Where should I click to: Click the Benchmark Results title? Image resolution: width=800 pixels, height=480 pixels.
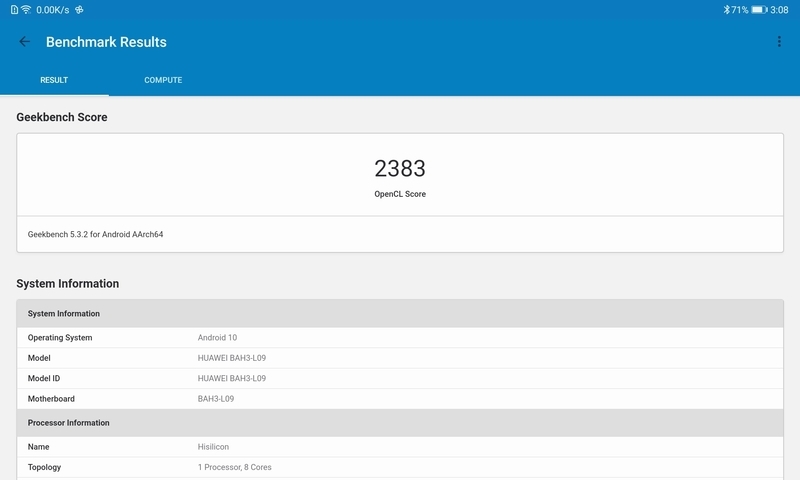[x=106, y=42]
